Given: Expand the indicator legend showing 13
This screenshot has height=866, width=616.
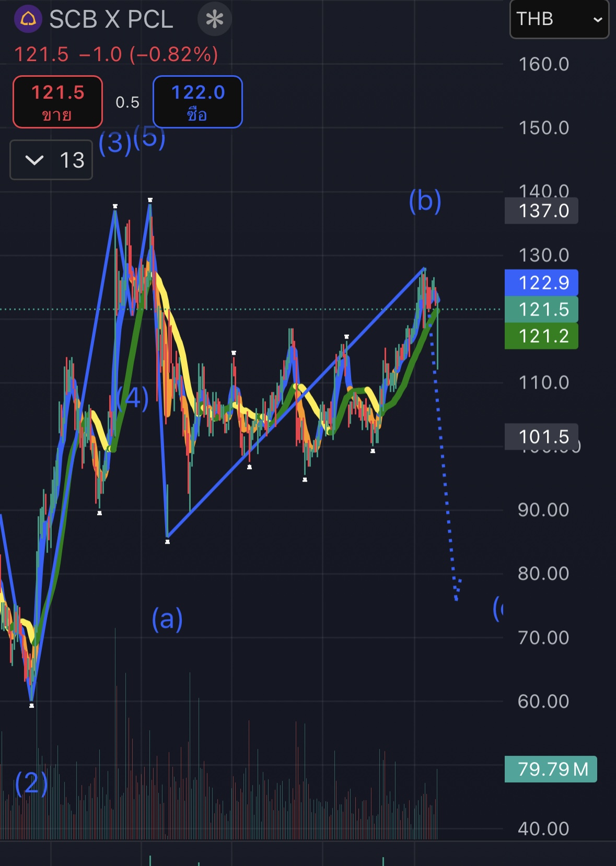Looking at the screenshot, I should coord(51,160).
